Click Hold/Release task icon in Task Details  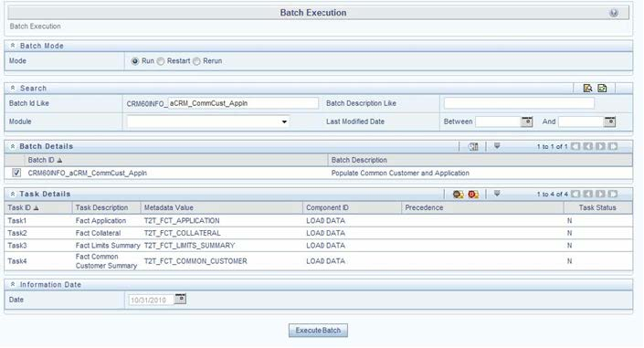pyautogui.click(x=473, y=194)
